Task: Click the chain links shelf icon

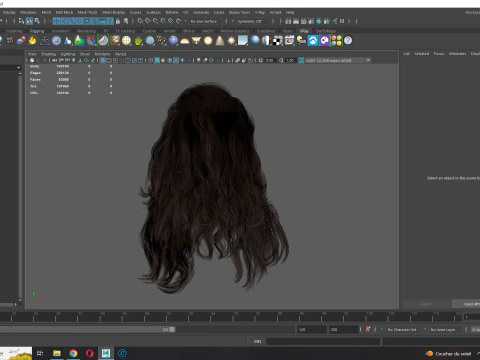Action: (161, 41)
